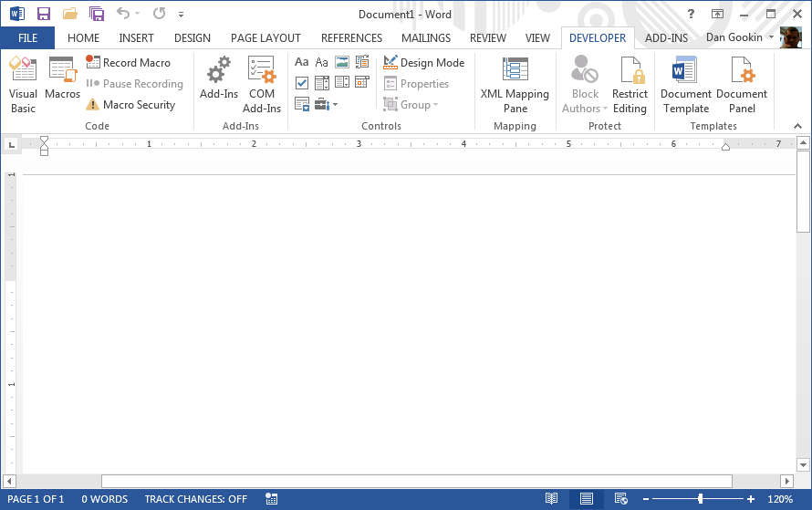This screenshot has width=812, height=510.
Task: Open Document Template dialog
Action: point(686,86)
